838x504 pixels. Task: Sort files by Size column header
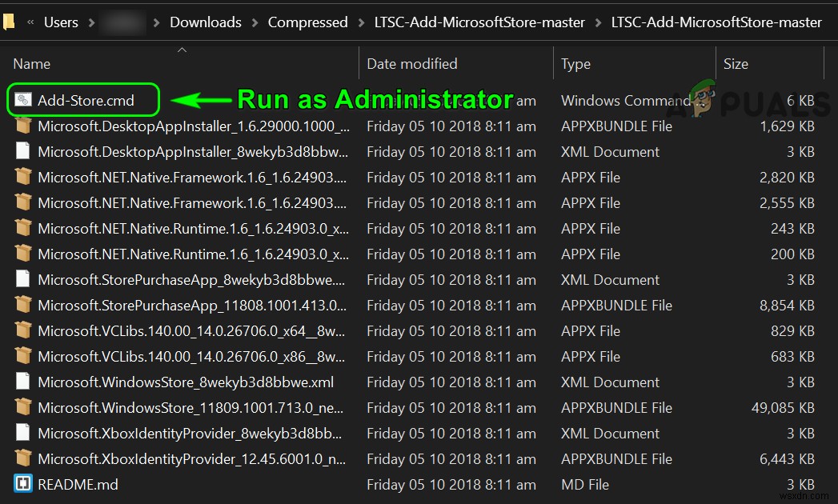(736, 64)
